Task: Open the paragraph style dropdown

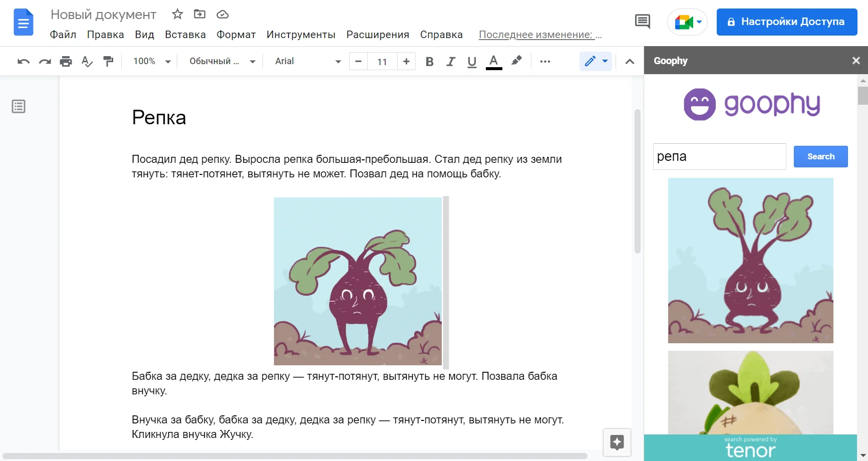Action: pyautogui.click(x=222, y=61)
